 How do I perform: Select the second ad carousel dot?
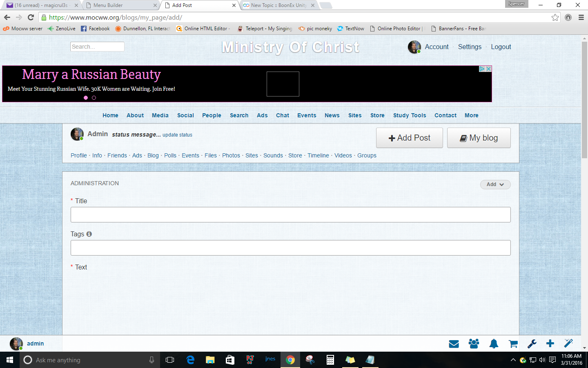tap(94, 98)
